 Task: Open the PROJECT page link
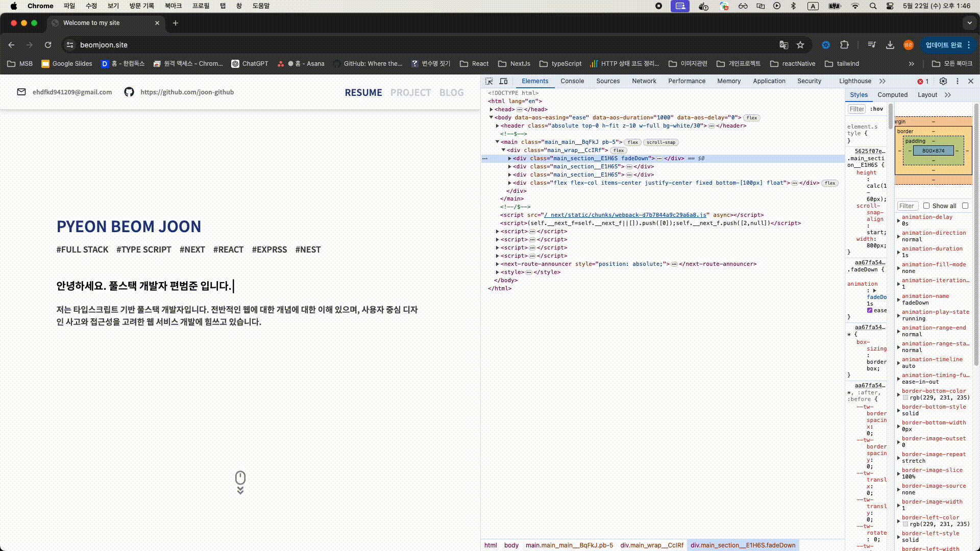(410, 93)
